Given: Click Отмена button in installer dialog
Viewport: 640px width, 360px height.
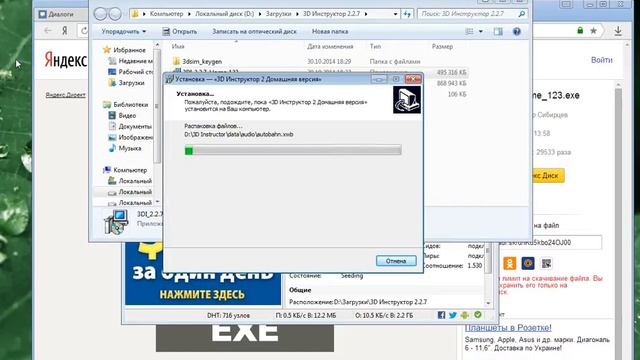Looking at the screenshot, I should tap(396, 261).
